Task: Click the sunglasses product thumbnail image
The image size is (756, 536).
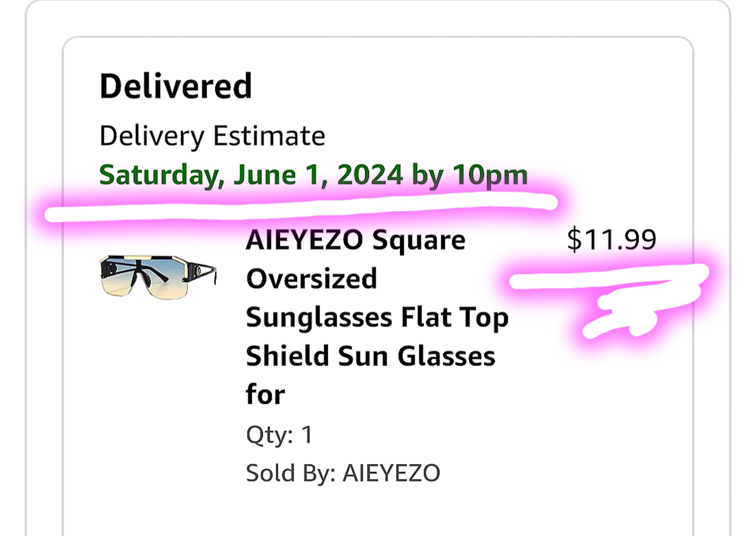Action: (158, 277)
